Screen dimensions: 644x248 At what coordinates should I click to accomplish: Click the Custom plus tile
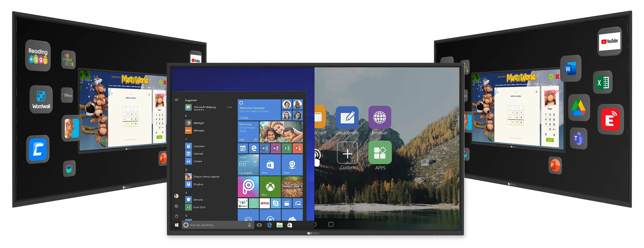click(x=347, y=153)
